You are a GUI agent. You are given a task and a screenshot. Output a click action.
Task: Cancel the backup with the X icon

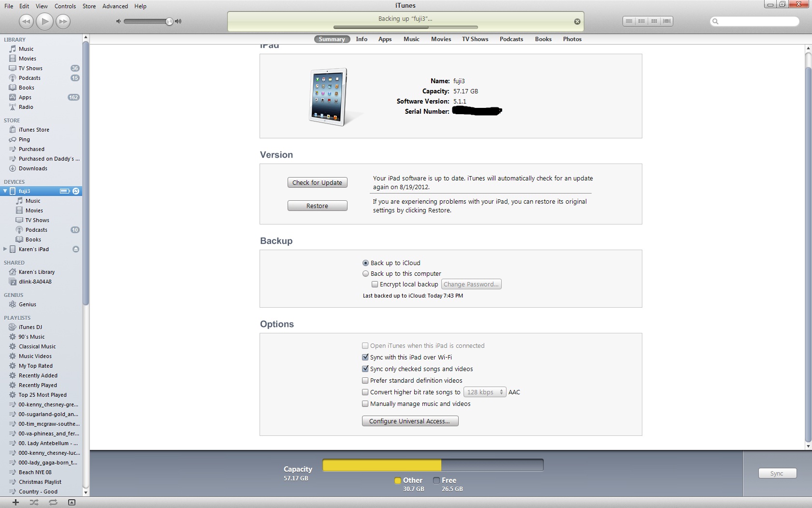tap(577, 21)
